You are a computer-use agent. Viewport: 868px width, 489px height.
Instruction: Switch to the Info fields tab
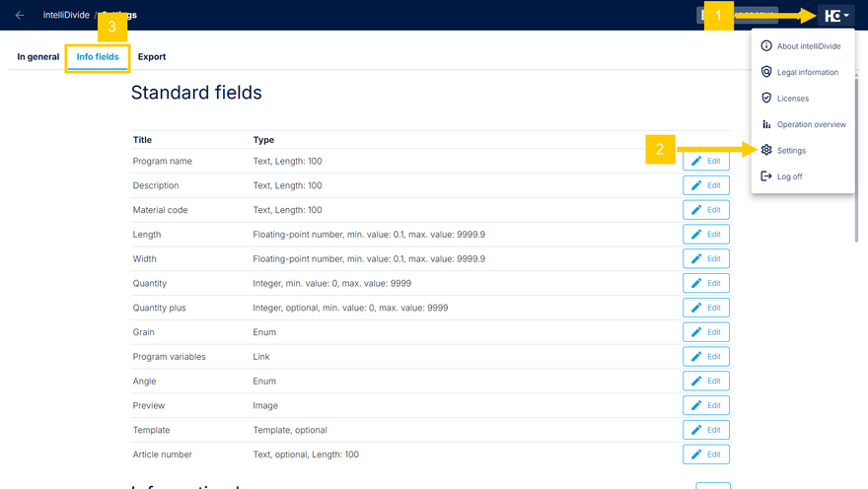pos(98,56)
